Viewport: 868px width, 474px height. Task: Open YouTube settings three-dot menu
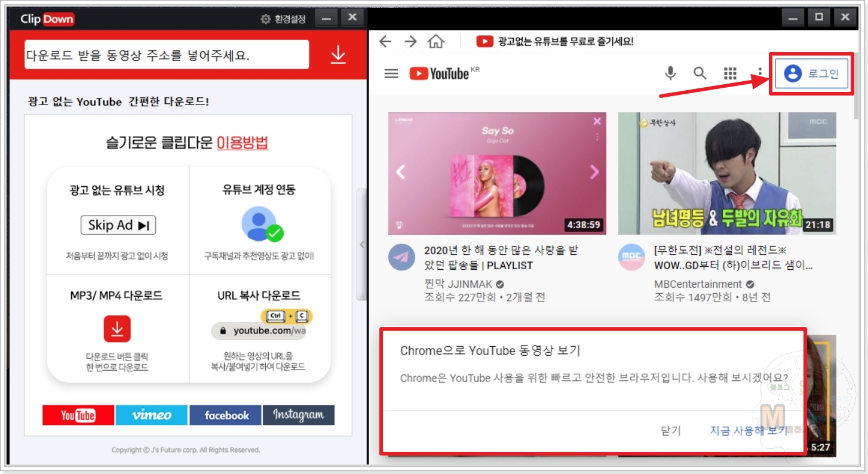click(760, 73)
